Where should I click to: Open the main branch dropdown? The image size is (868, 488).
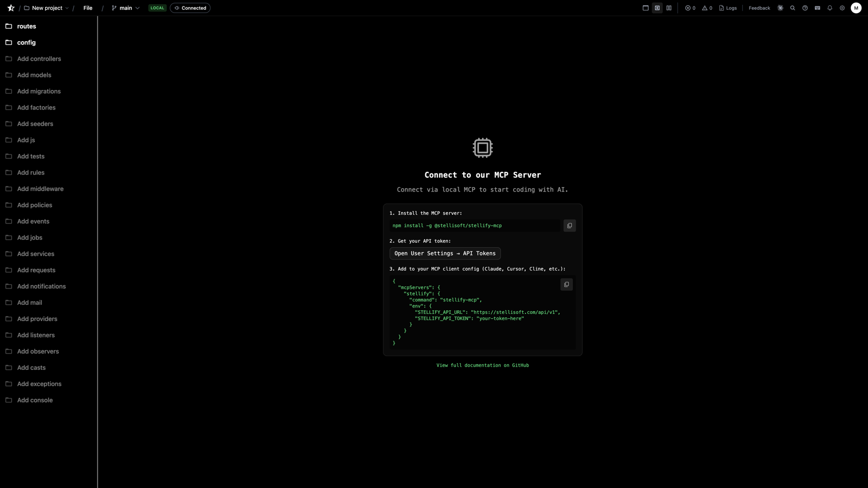[125, 8]
